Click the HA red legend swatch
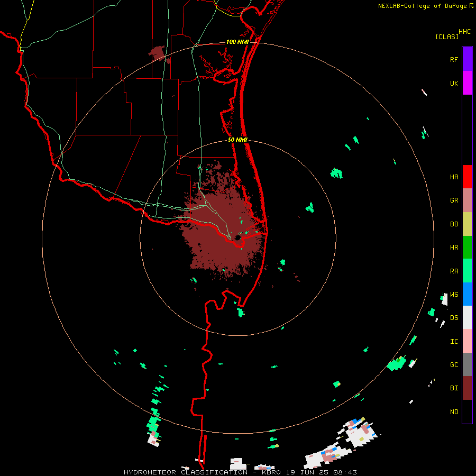 [x=467, y=177]
